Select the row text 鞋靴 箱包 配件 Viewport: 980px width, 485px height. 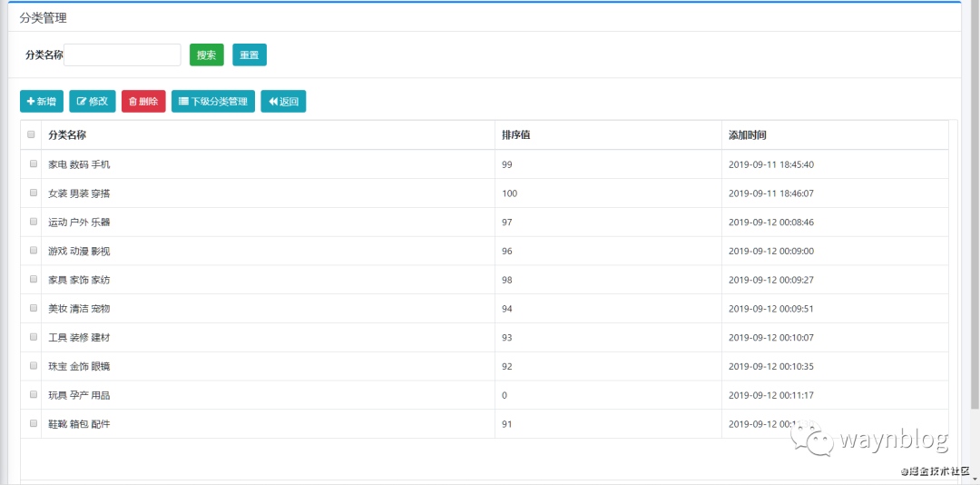click(79, 423)
